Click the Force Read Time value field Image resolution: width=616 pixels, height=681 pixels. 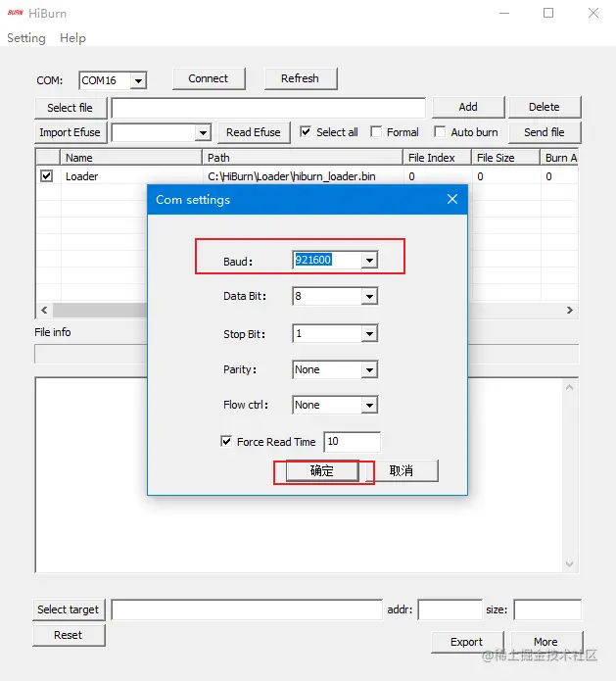click(352, 442)
